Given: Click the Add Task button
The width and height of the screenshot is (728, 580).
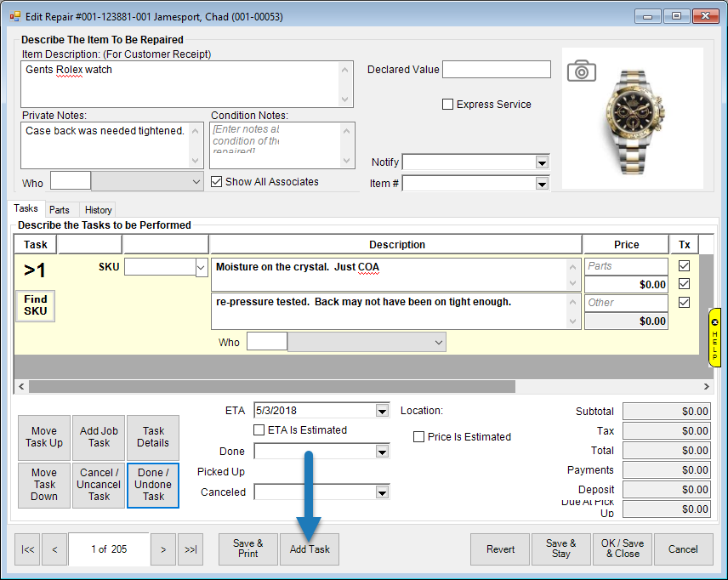Looking at the screenshot, I should click(x=310, y=549).
